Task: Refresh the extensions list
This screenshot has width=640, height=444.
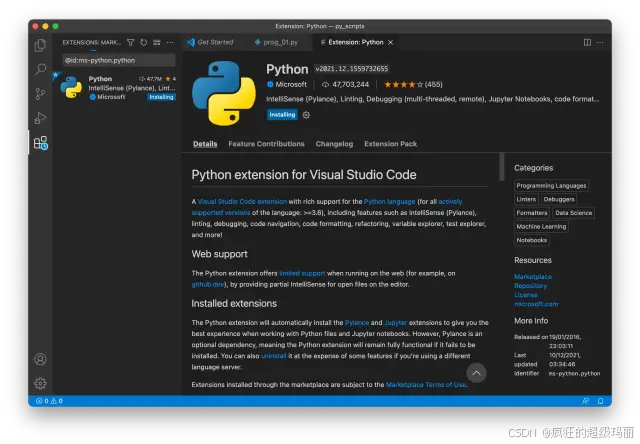Action: tap(144, 42)
